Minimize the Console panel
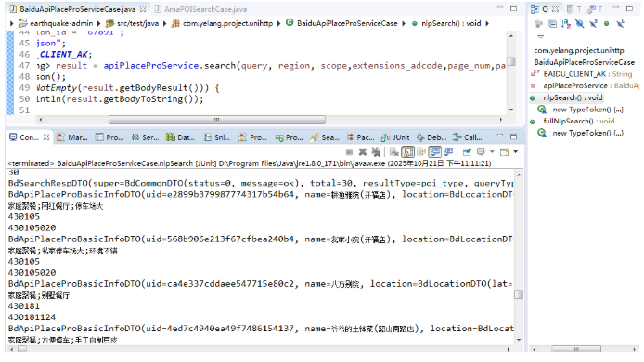This screenshot has height=362, width=644. [x=500, y=136]
